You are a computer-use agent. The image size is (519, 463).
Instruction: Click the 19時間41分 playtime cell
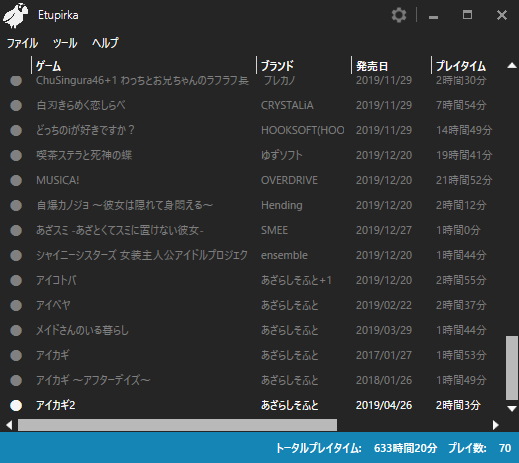[464, 155]
